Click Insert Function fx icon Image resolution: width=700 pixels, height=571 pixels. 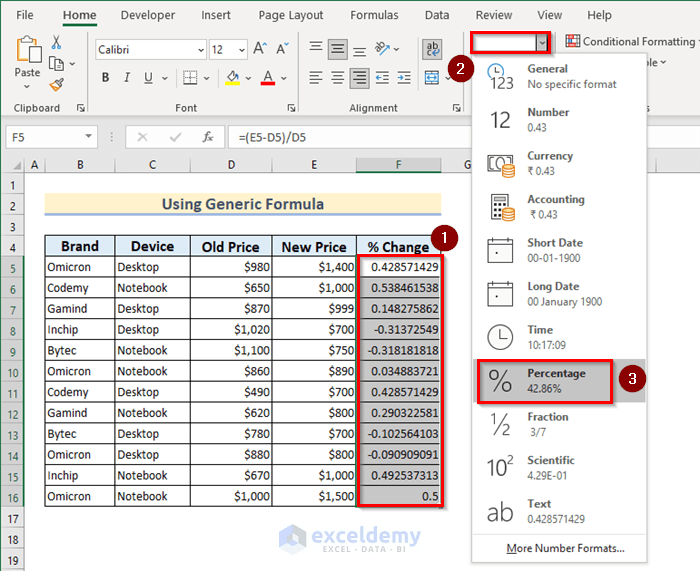click(x=208, y=137)
